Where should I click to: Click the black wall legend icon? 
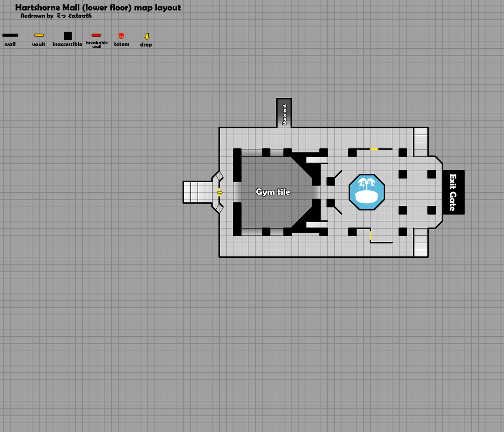pos(10,35)
